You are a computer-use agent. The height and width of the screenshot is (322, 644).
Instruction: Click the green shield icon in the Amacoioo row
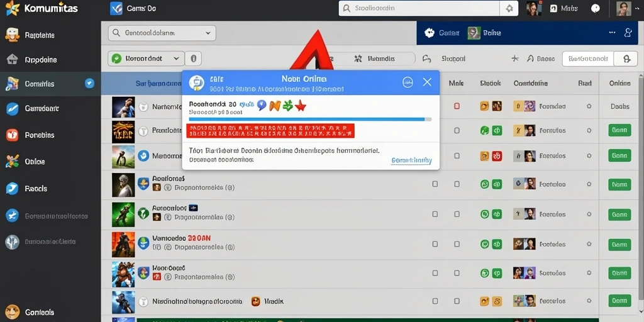point(143,213)
